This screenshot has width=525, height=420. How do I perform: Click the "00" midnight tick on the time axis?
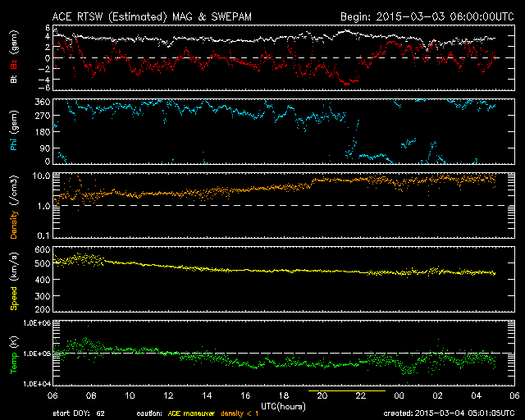(399, 396)
